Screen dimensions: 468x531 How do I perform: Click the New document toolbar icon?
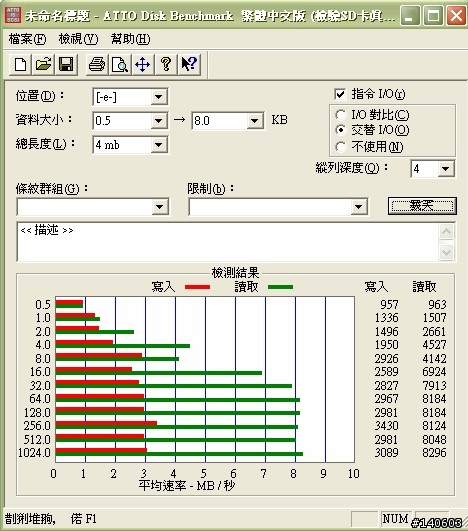click(20, 64)
